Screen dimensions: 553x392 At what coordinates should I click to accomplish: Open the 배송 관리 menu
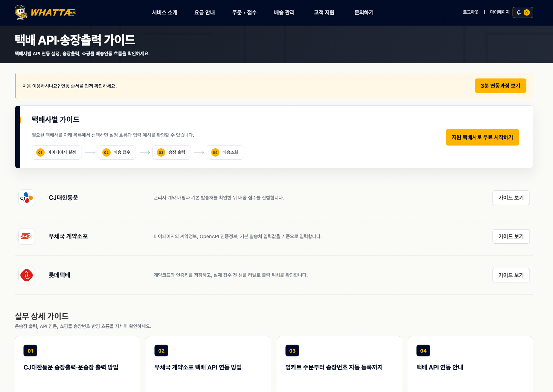coord(284,12)
